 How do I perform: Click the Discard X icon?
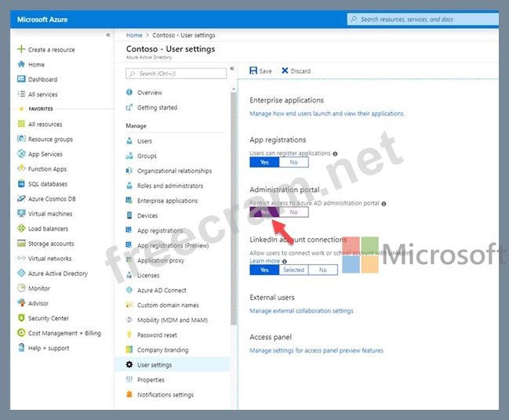285,71
